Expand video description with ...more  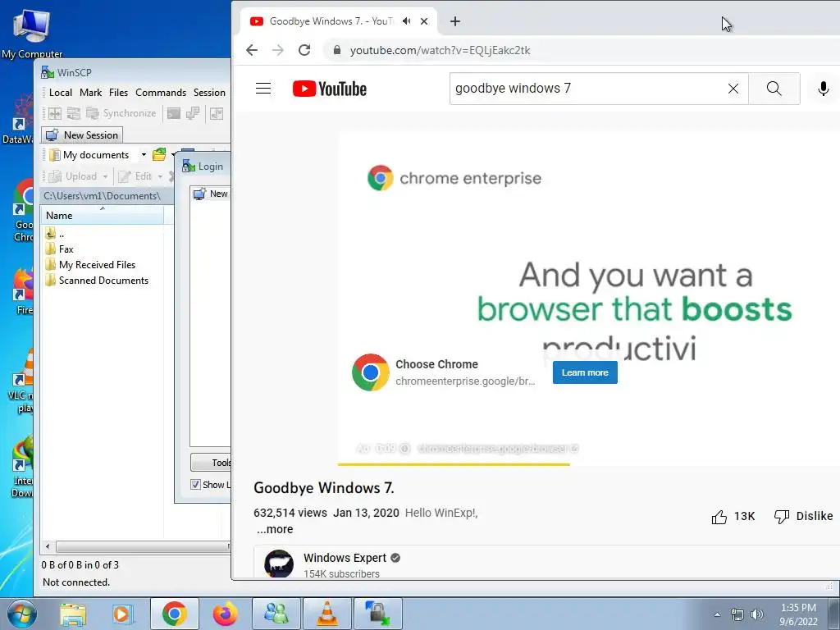(275, 529)
